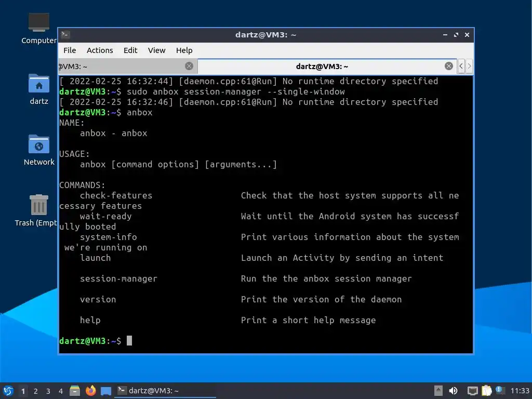Select the Computer desktop icon
Screen dimensions: 532x399
(38, 29)
